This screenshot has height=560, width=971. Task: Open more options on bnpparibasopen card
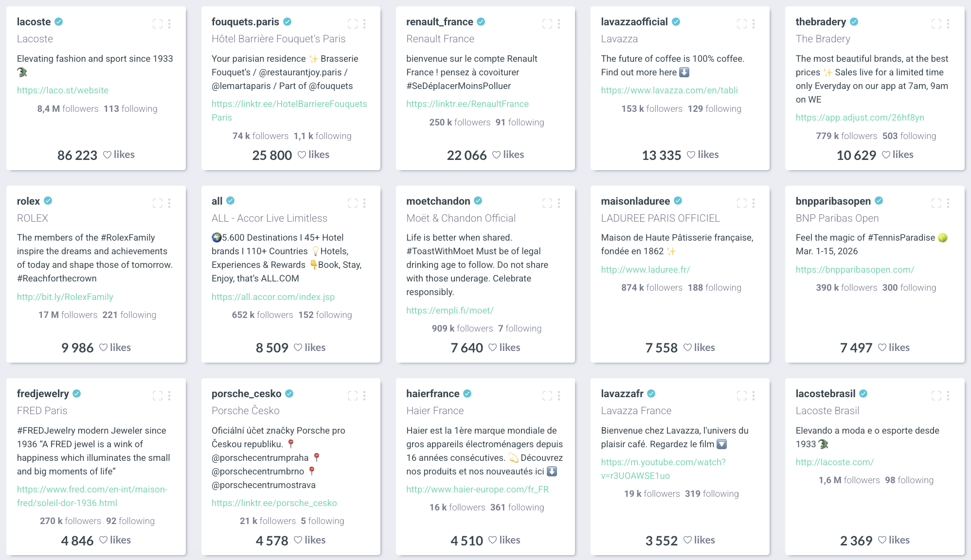point(948,203)
